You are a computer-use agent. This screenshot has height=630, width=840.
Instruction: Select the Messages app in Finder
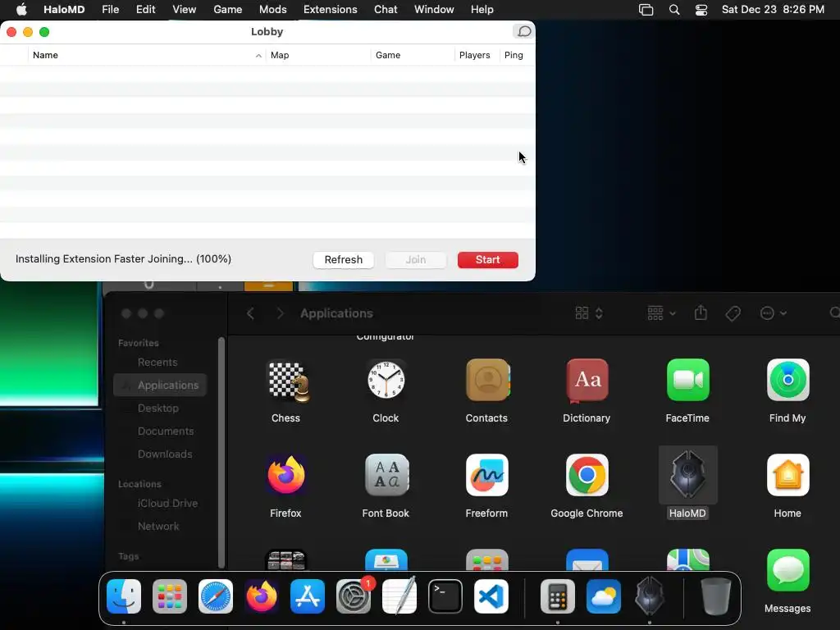pos(787,571)
